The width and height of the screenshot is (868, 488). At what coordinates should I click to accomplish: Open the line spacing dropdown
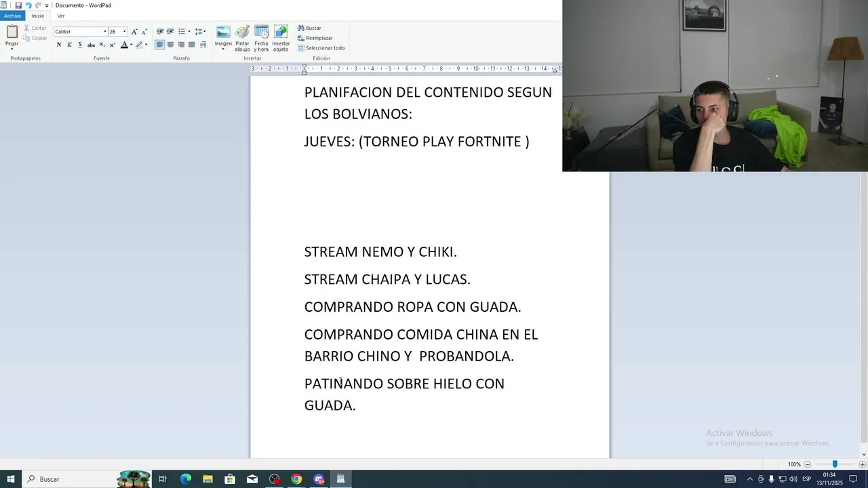(x=200, y=32)
